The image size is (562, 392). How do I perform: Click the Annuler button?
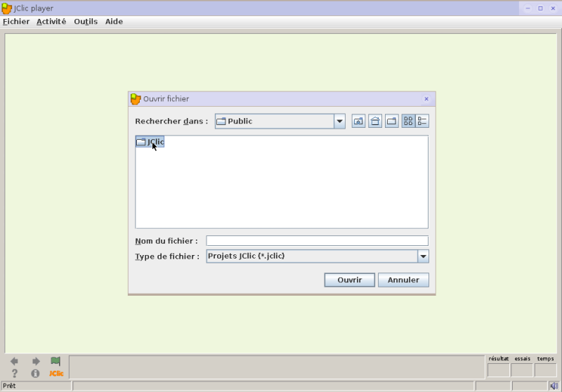click(403, 280)
